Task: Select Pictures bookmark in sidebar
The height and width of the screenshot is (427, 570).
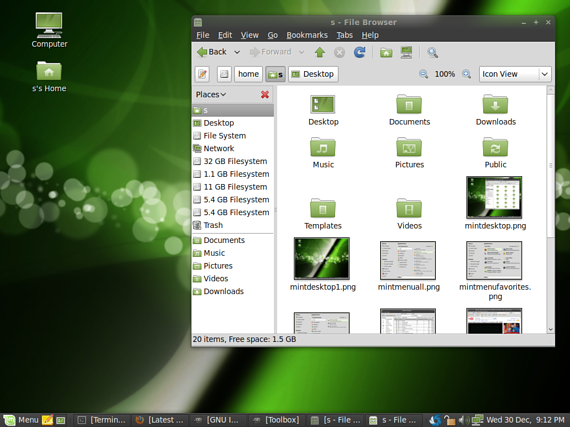Action: click(233, 266)
